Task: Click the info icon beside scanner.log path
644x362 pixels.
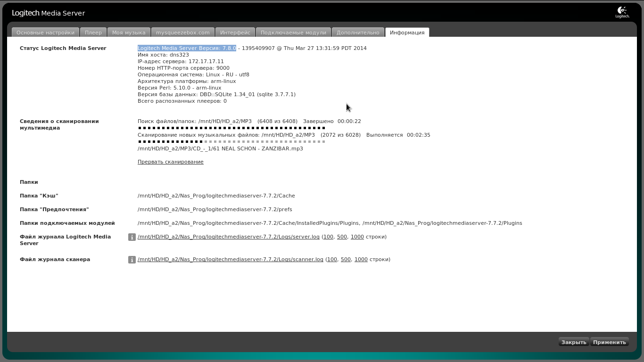Action: 132,260
